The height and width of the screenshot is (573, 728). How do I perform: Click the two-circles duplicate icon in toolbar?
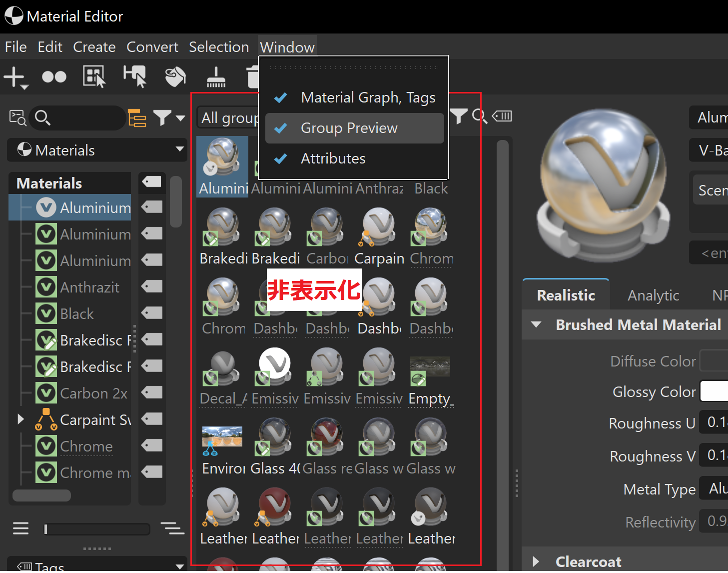tap(54, 77)
